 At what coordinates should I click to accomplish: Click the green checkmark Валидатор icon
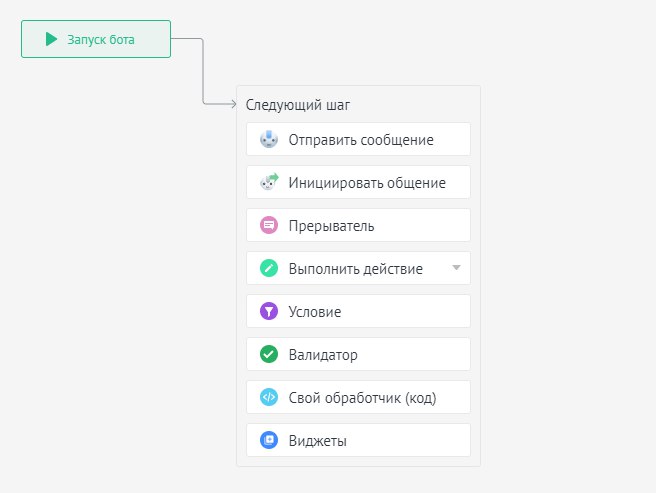tap(269, 354)
